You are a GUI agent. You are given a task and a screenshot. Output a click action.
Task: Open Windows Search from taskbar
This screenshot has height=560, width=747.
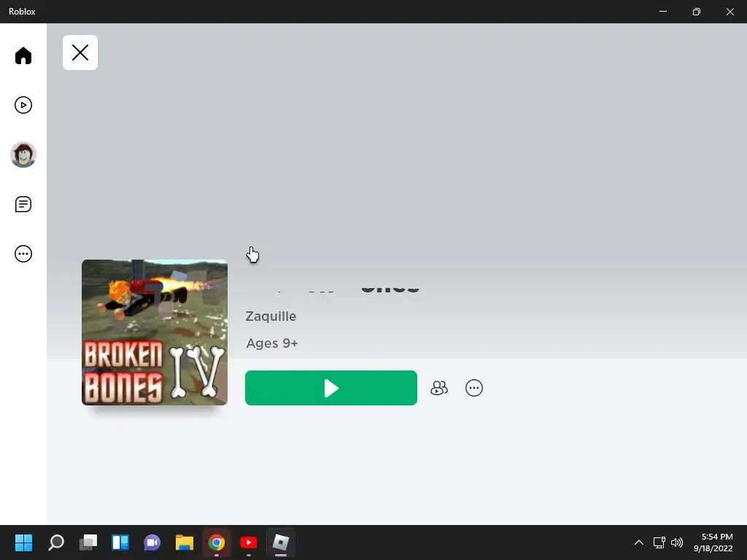[x=55, y=542]
